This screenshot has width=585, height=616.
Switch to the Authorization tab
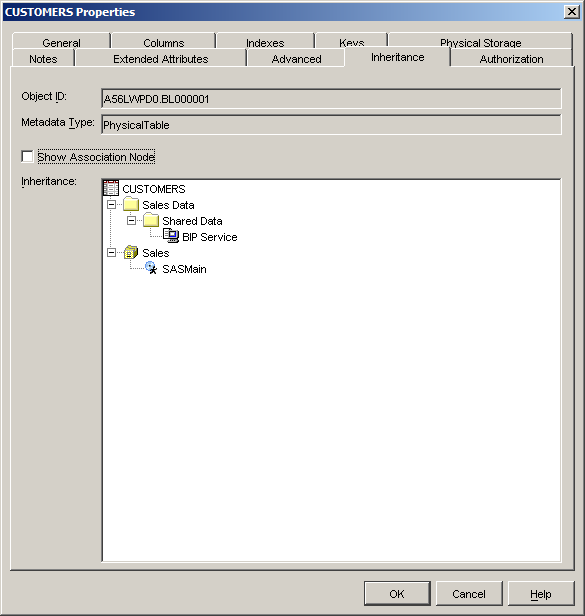(511, 58)
